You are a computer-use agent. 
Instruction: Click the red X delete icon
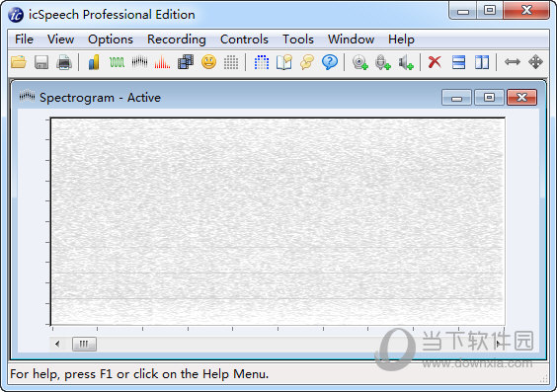[435, 62]
